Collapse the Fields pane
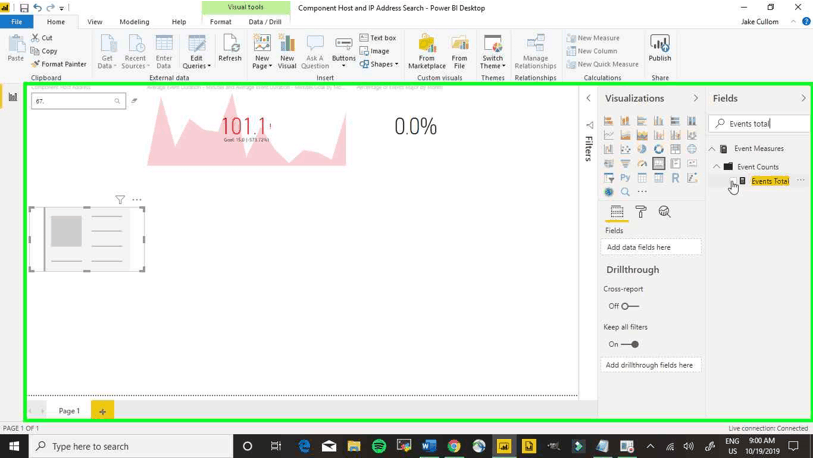The height and width of the screenshot is (460, 815). click(803, 98)
